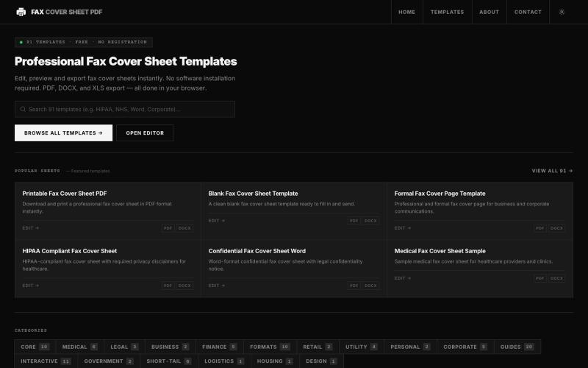Select the Housing category chip
Screen dimensions: 588x368
click(275, 361)
